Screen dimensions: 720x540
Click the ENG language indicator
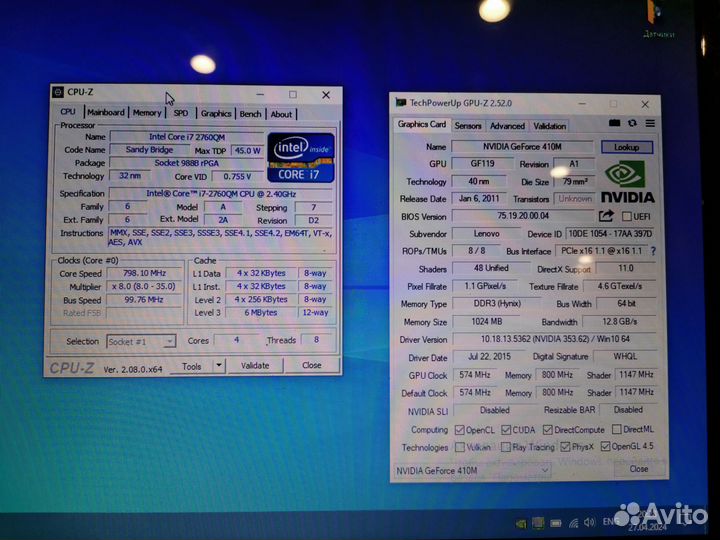coord(610,522)
